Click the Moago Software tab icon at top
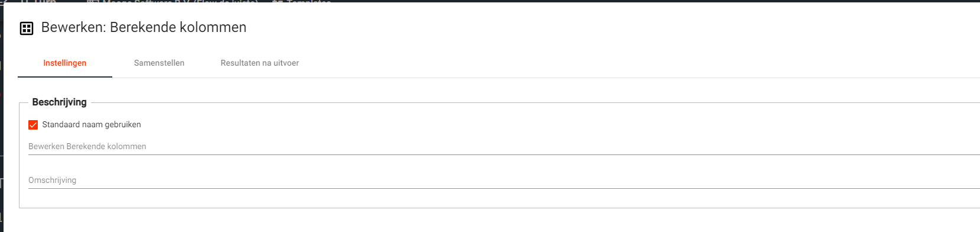The width and height of the screenshot is (980, 232). [93, 2]
